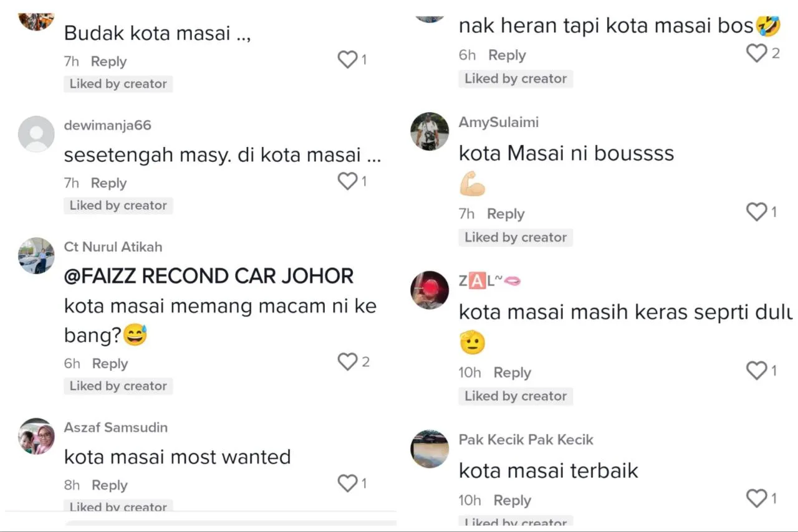Open dewimanja66's default gray avatar
798x532 pixels.
[x=36, y=134]
